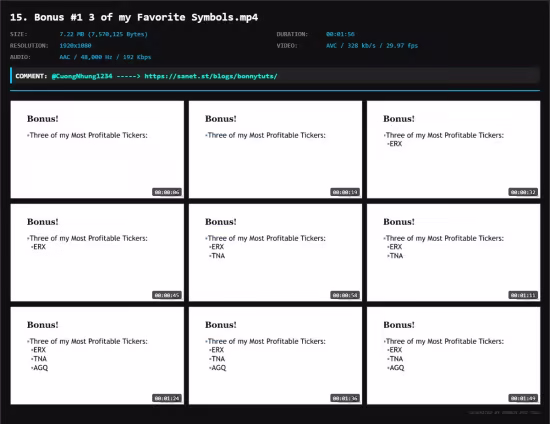Click the video value AVC / 328 kb/s / 29.97 fps

coord(372,46)
